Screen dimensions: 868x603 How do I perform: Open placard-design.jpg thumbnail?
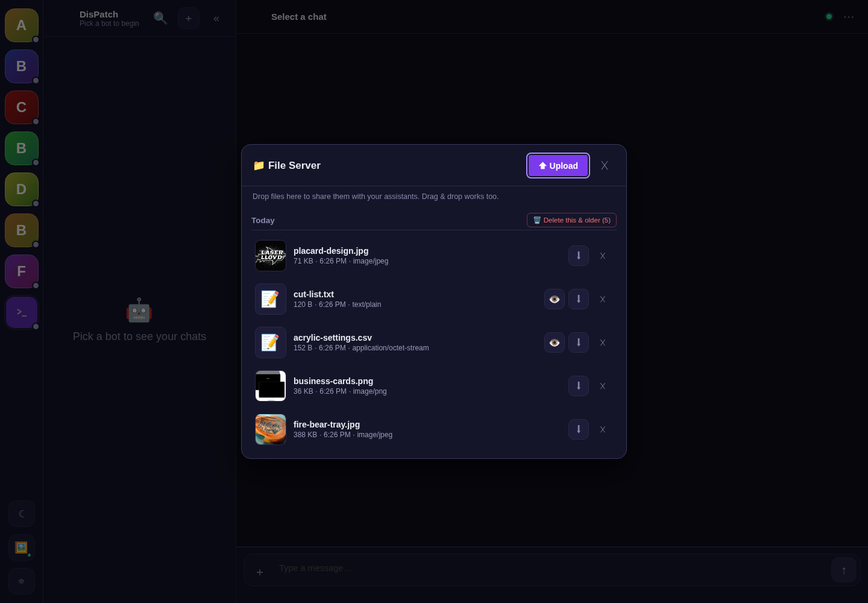[x=271, y=256]
